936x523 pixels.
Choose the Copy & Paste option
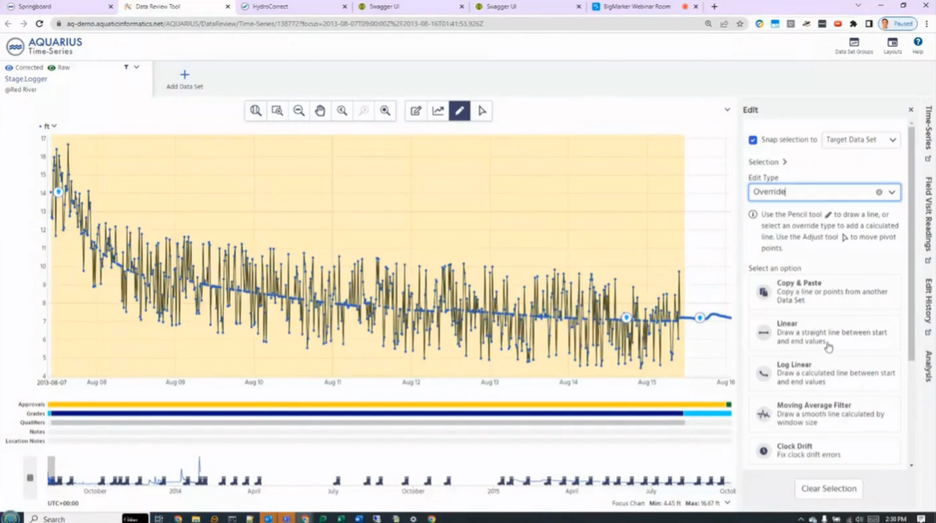[824, 291]
